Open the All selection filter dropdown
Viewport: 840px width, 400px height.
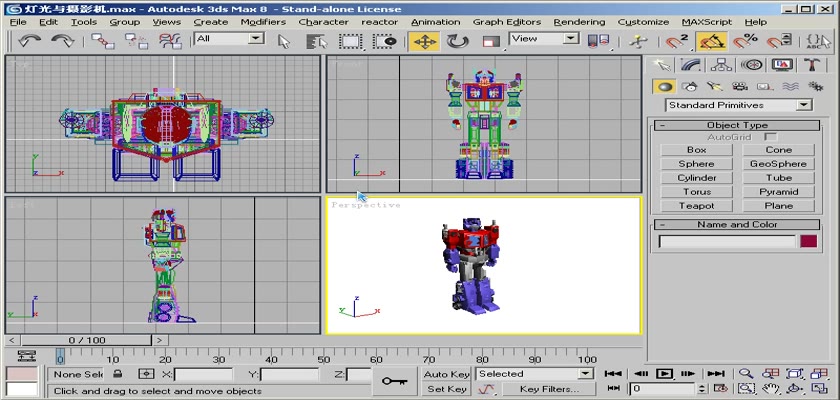pos(229,39)
